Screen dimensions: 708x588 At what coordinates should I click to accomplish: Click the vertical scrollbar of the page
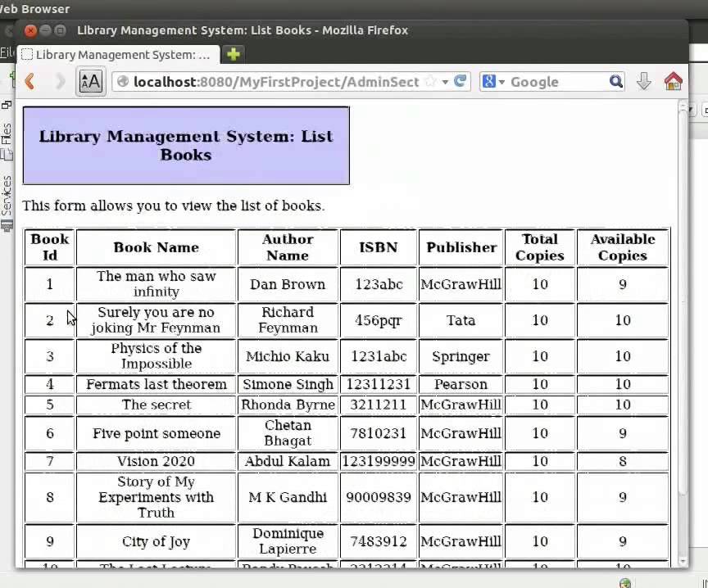click(x=683, y=334)
